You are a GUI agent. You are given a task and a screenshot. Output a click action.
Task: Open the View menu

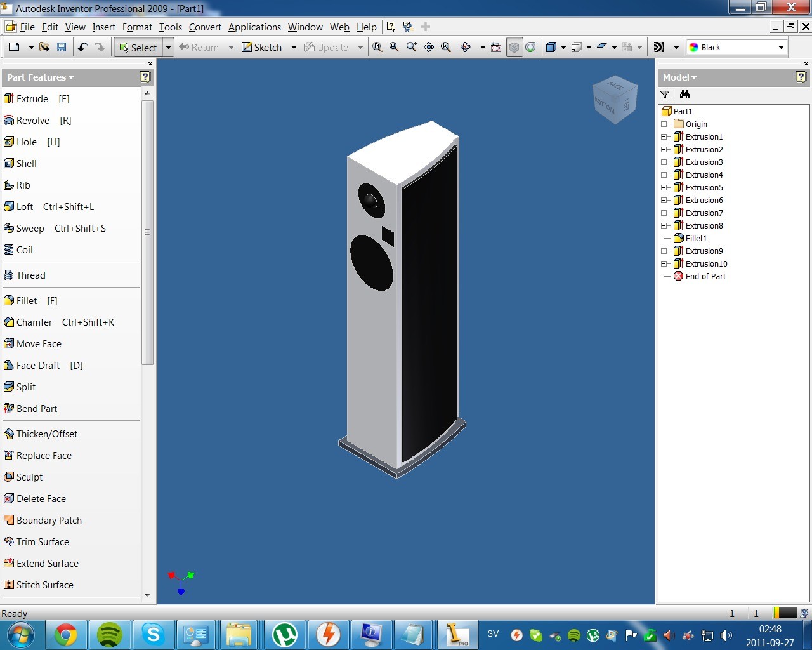tap(75, 27)
